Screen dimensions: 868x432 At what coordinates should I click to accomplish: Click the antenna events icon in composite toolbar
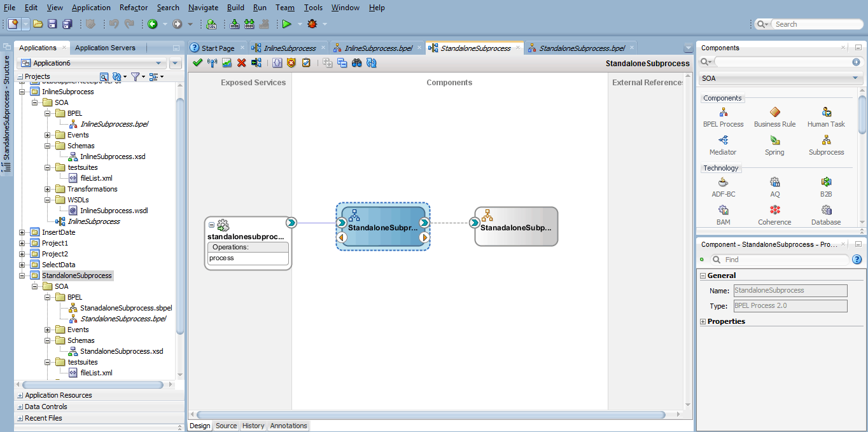tap(213, 62)
